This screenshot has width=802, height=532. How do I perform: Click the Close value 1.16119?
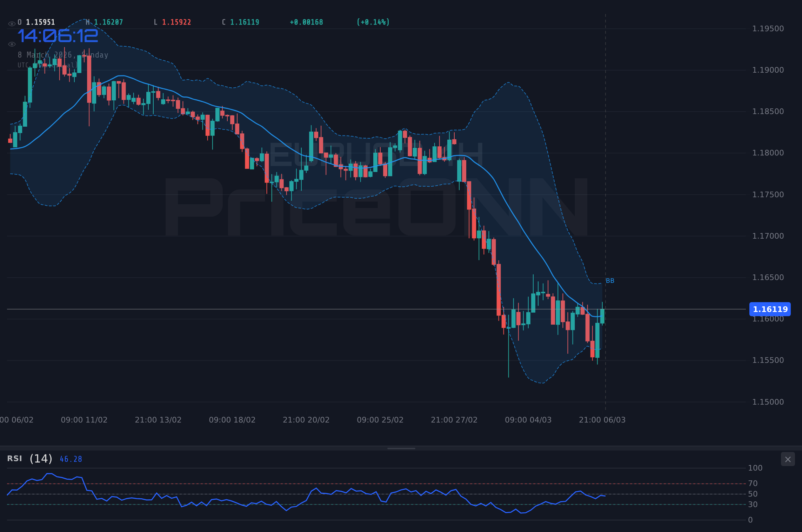[245, 22]
